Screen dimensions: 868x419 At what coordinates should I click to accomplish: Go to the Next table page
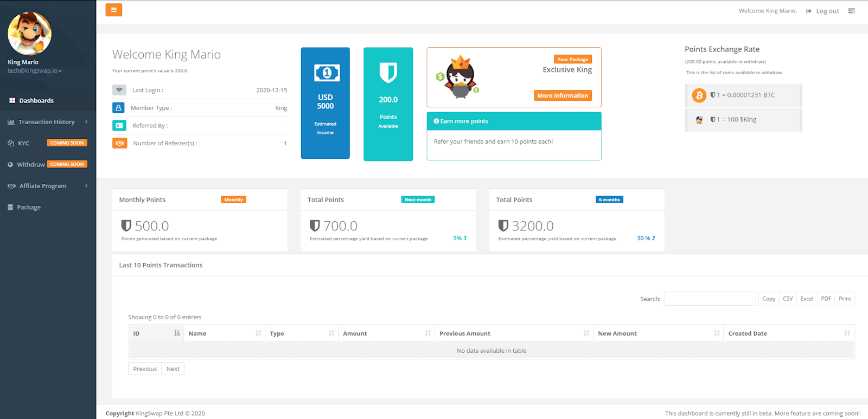[173, 369]
